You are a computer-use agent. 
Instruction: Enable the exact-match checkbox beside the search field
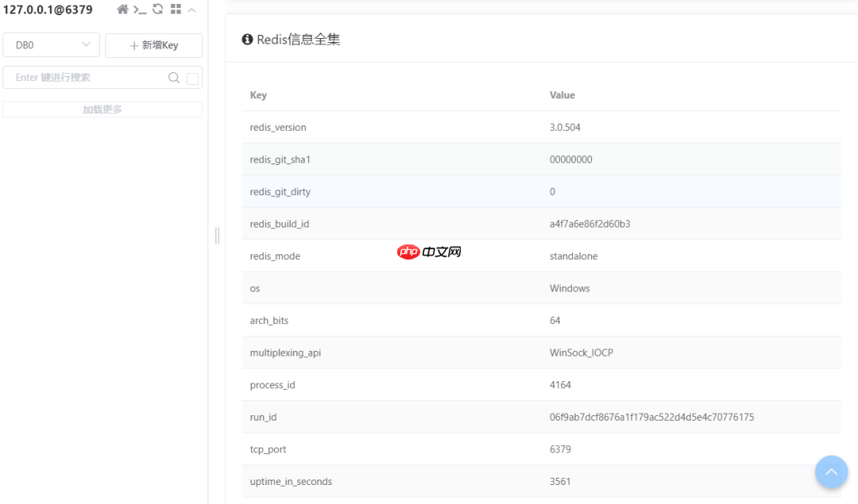(x=191, y=78)
